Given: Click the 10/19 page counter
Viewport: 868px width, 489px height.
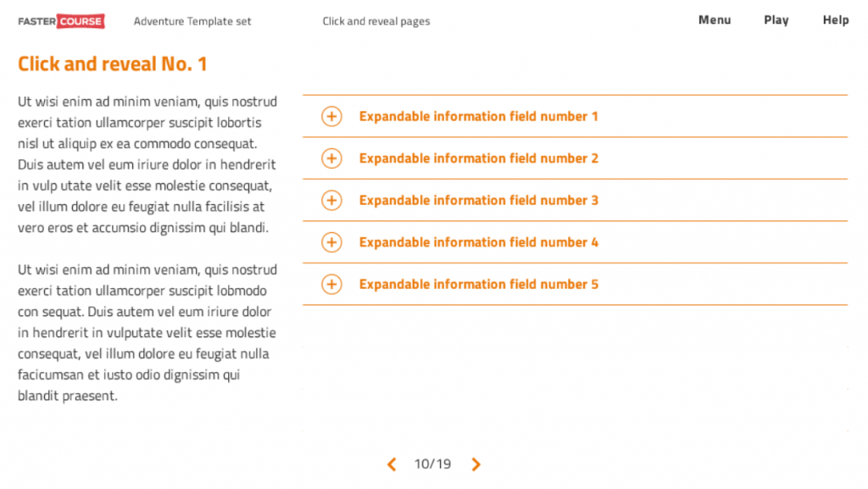Looking at the screenshot, I should tap(433, 464).
